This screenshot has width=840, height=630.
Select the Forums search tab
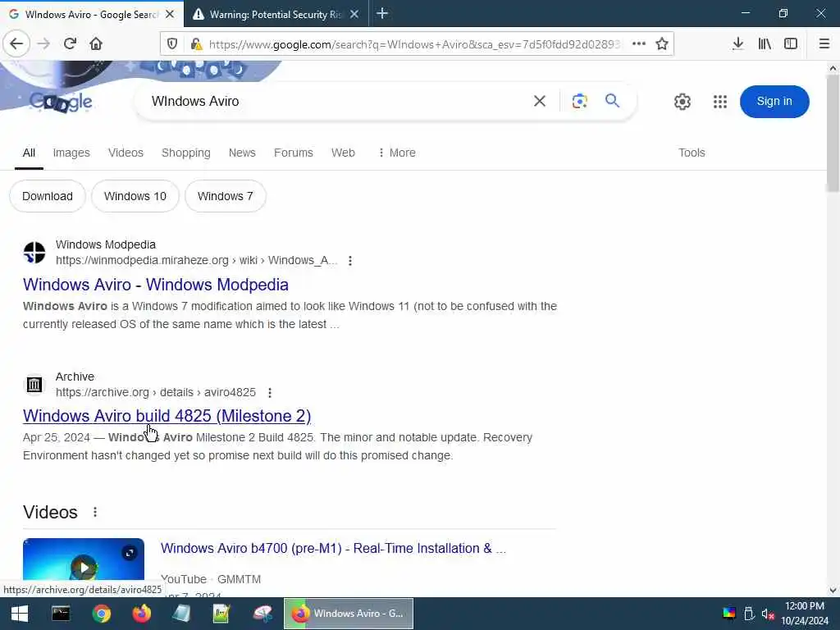coord(294,153)
